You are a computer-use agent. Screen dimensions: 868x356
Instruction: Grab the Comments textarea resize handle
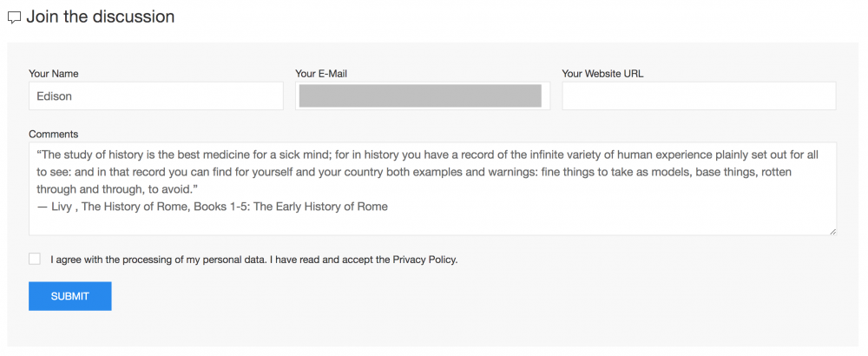click(x=832, y=231)
